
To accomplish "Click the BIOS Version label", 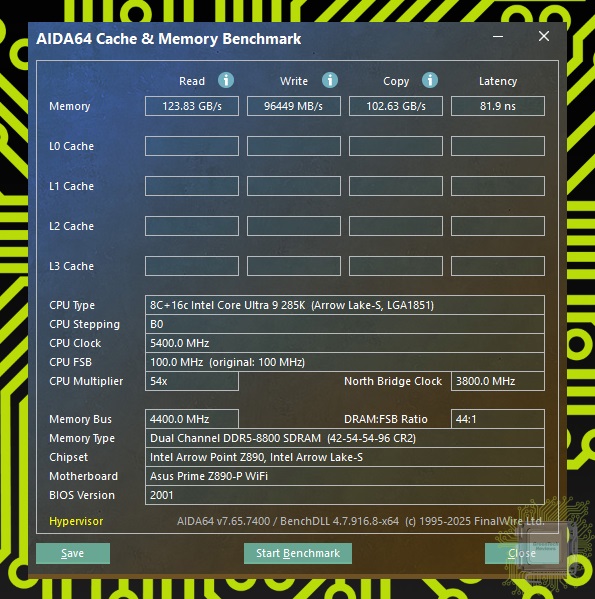I will (x=82, y=495).
